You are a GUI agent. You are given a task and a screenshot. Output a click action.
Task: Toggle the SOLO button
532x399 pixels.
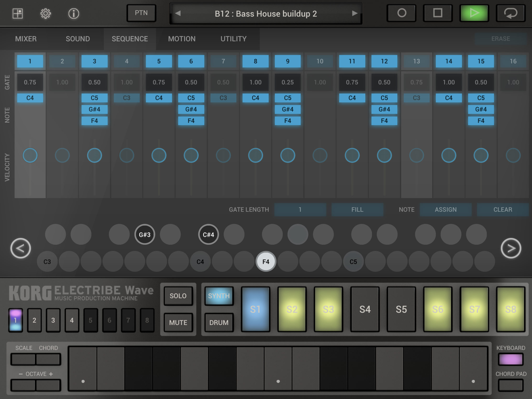(178, 296)
